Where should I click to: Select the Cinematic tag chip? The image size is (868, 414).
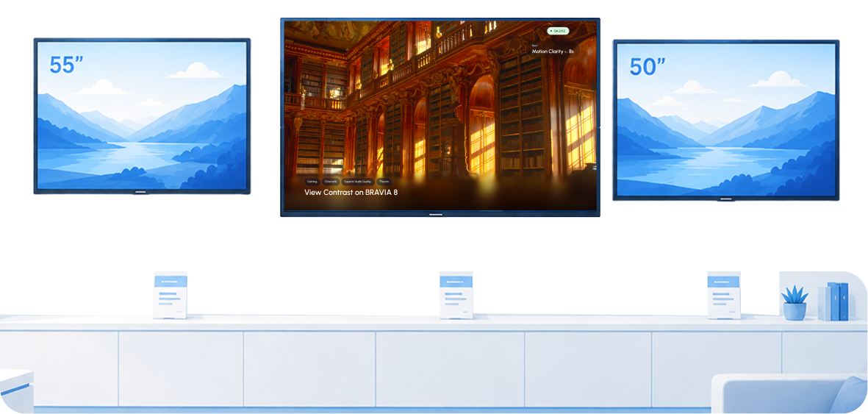331,182
